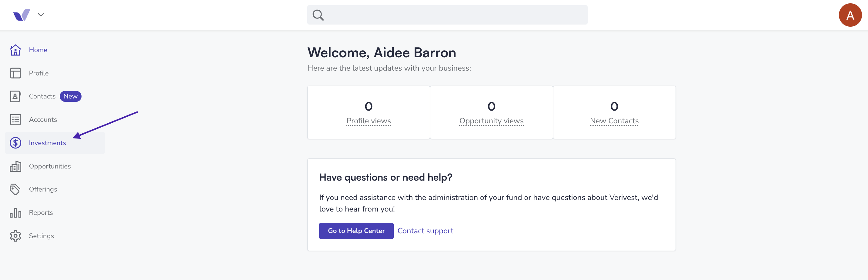This screenshot has height=280, width=868.
Task: Click the Opportunities building icon
Action: [15, 166]
